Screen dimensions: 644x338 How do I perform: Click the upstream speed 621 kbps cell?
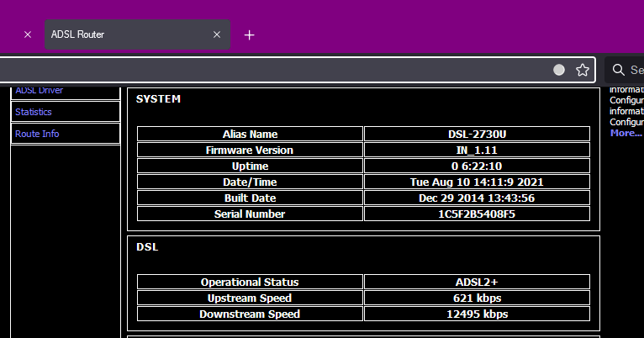[477, 298]
